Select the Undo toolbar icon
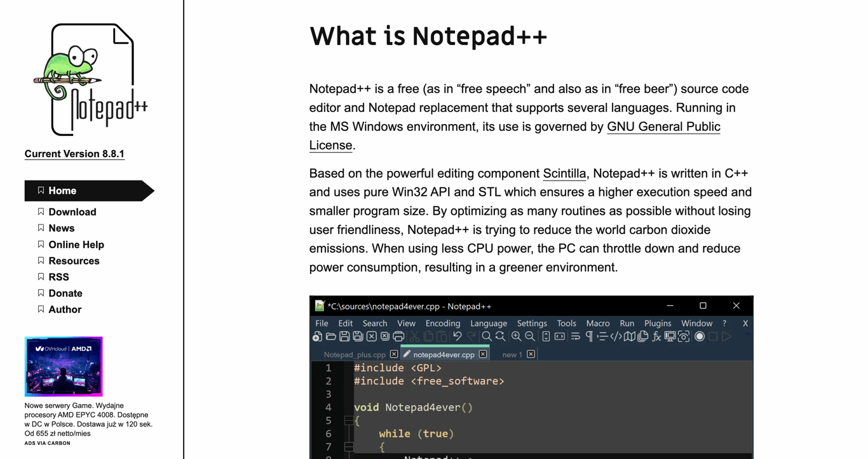The height and width of the screenshot is (459, 868). pyautogui.click(x=456, y=337)
